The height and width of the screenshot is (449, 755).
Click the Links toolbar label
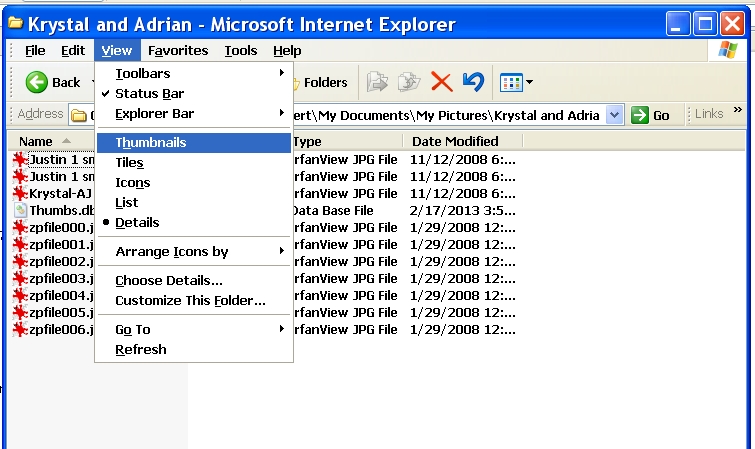(709, 114)
